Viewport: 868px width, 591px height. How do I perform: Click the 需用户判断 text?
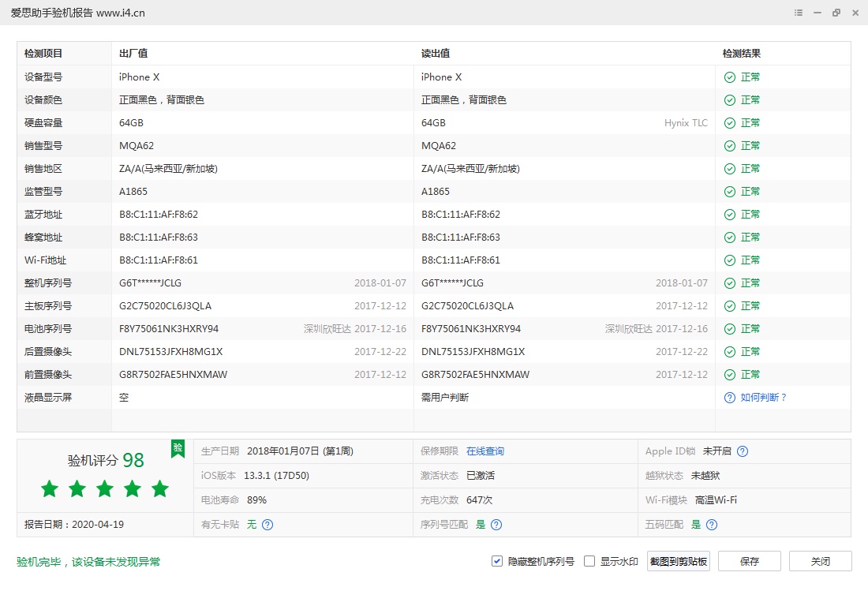coord(445,398)
